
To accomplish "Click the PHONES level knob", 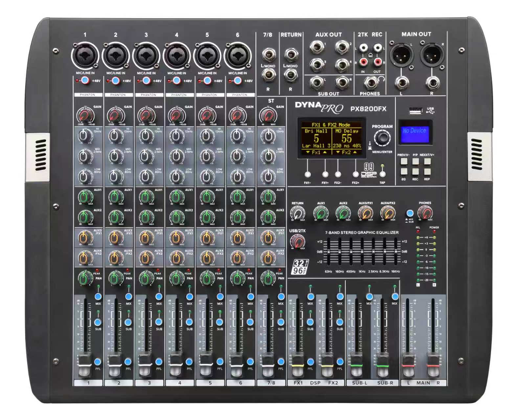I will point(425,213).
